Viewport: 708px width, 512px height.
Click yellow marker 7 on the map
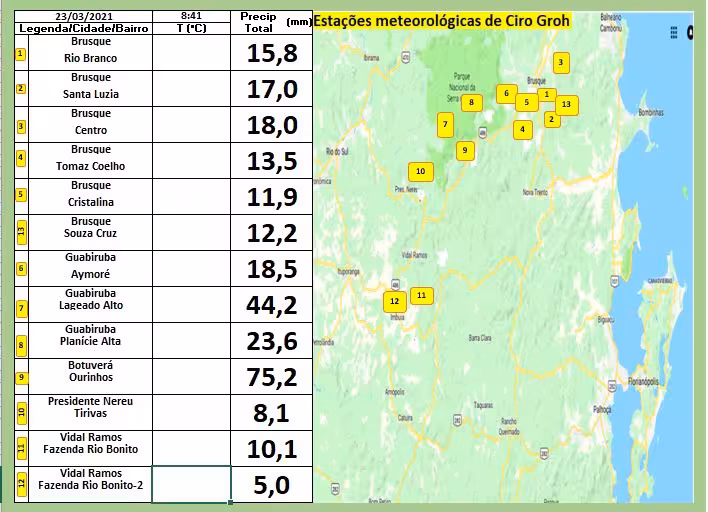click(445, 125)
